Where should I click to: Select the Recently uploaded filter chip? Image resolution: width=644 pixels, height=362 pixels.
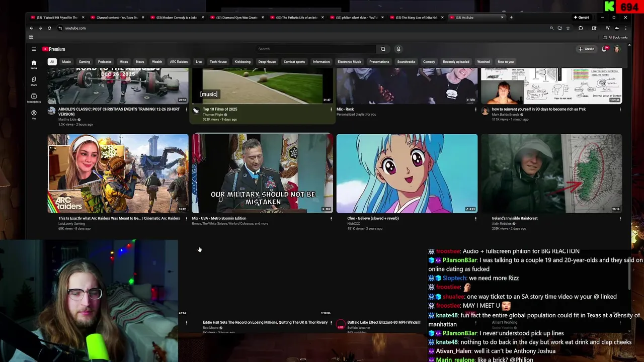point(456,62)
